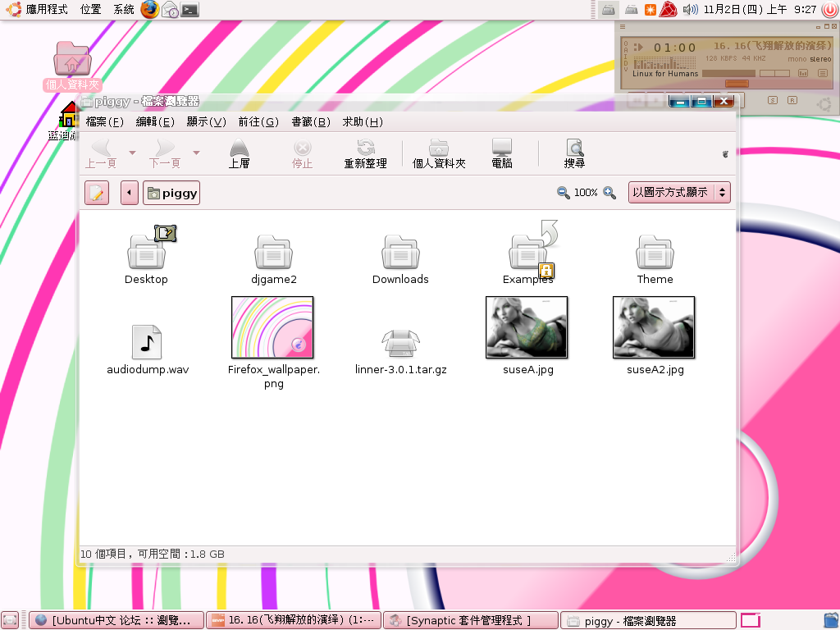Click the workspace switcher in the bottom panel
This screenshot has width=840, height=630.
point(751,620)
